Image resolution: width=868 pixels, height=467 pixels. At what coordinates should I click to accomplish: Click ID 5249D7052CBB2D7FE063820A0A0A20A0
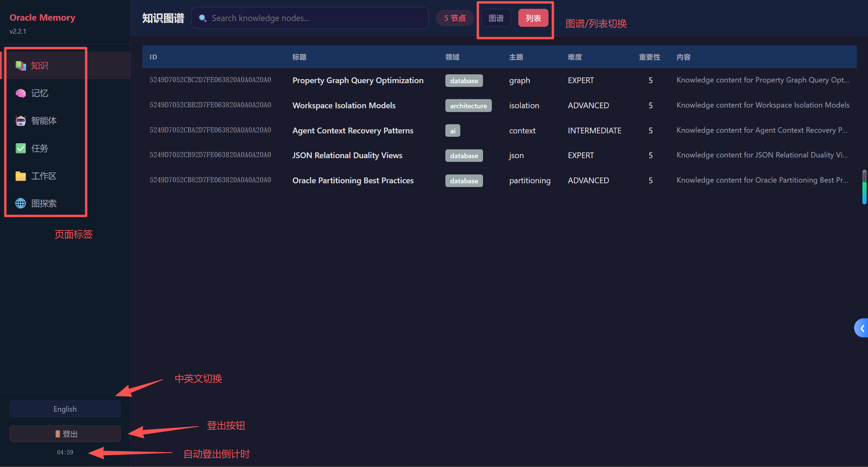tap(210, 105)
